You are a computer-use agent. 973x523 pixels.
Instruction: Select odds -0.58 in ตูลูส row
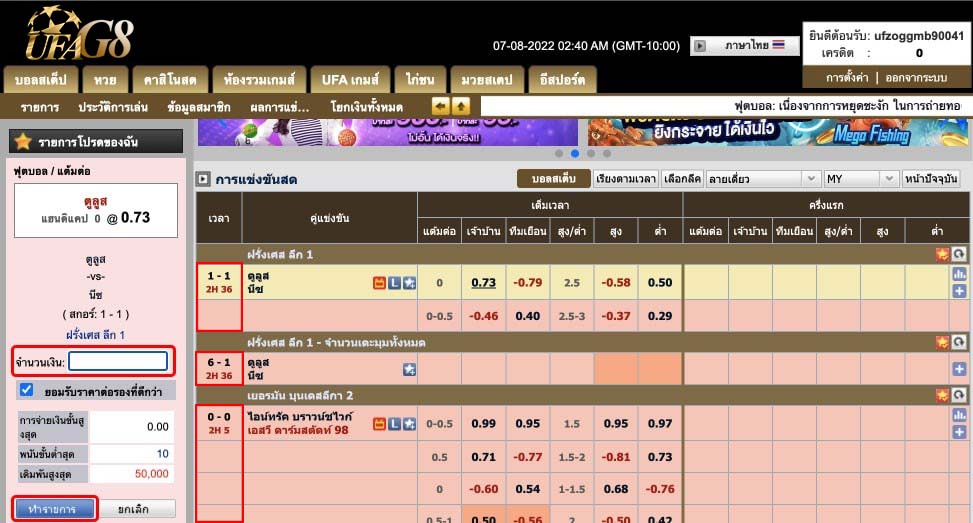(616, 282)
